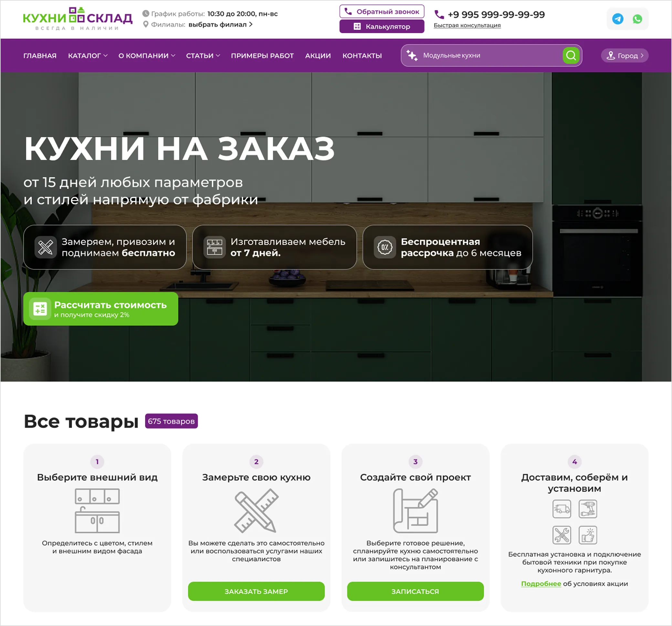Screen dimensions: 672x626
Task: Go to Главная menu item
Action: click(x=40, y=56)
